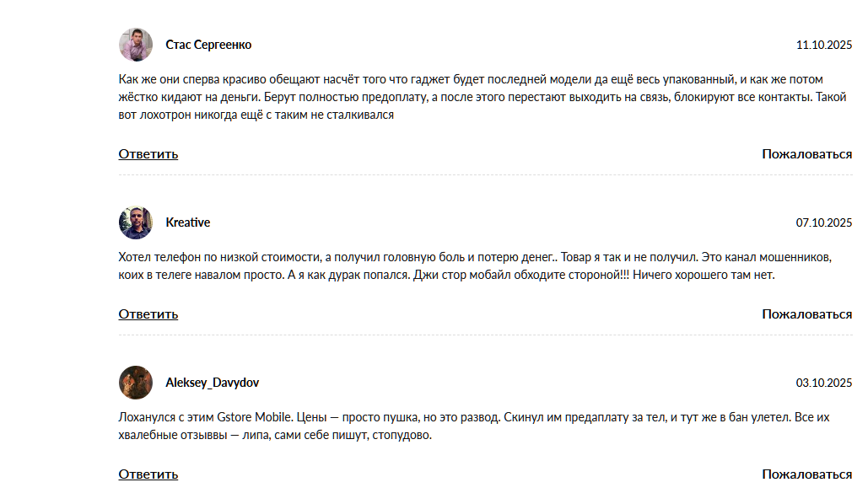
Task: Open the Стас Сергеенко username
Action: coord(208,45)
